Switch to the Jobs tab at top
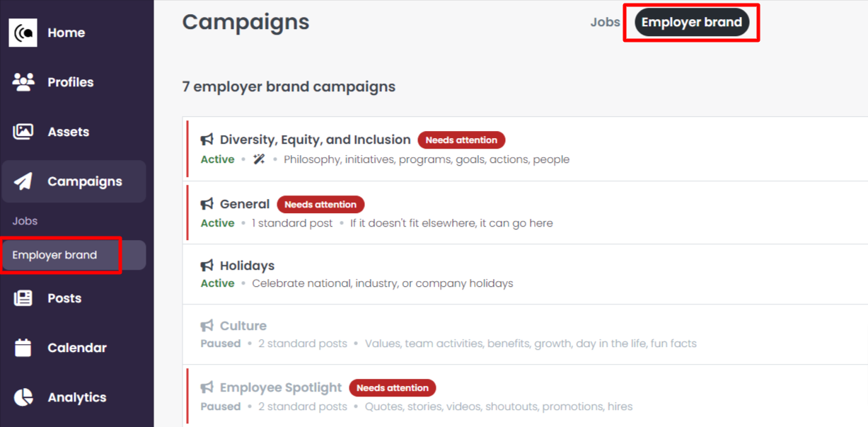This screenshot has width=868, height=427. (605, 22)
